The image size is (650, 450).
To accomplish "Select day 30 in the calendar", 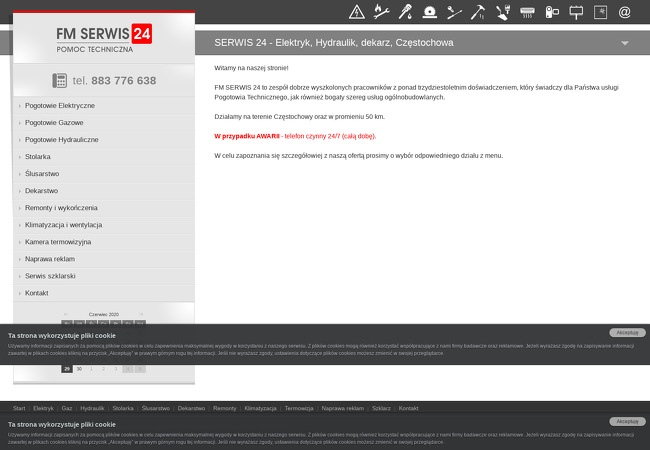I will coord(79,369).
